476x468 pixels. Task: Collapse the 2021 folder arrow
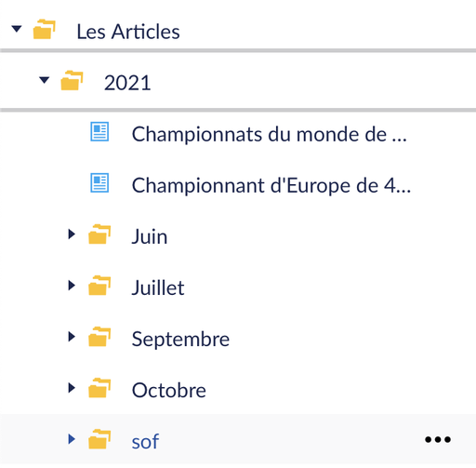pos(45,80)
